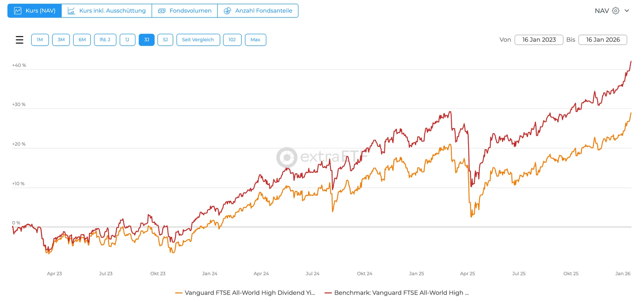Expand the NAV dropdown chevron

coord(627,11)
